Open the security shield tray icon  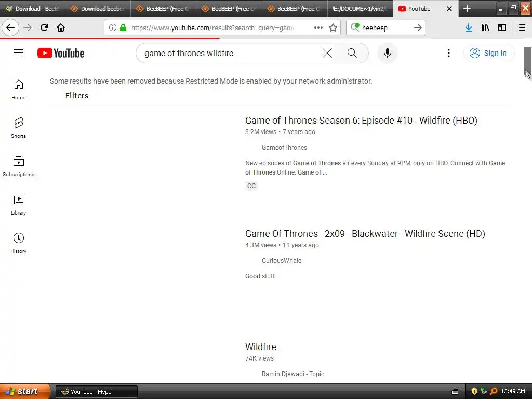tap(474, 392)
